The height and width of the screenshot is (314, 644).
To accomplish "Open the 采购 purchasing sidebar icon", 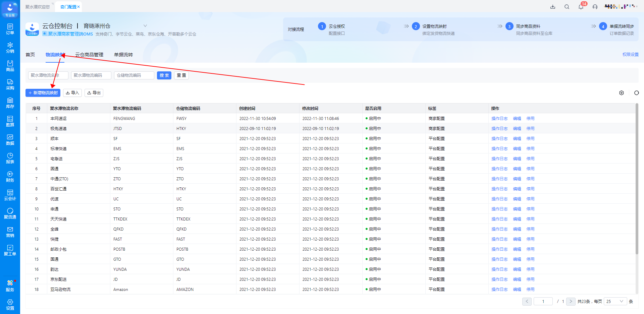I will (x=10, y=84).
